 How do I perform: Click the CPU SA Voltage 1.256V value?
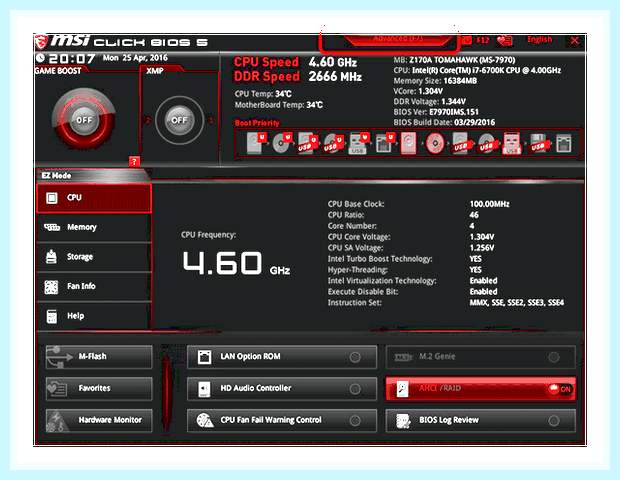482,248
